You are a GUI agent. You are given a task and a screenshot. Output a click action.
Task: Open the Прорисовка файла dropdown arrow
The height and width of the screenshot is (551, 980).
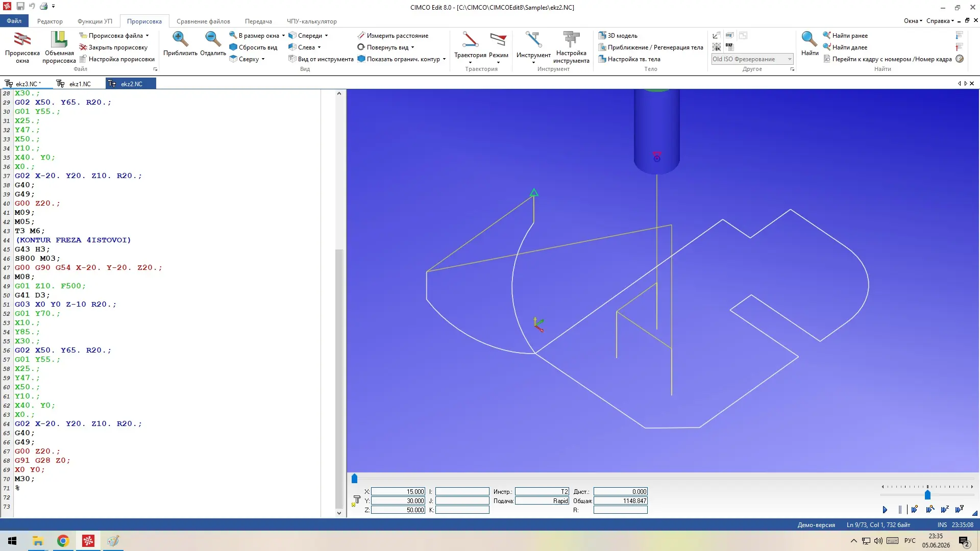coord(147,36)
